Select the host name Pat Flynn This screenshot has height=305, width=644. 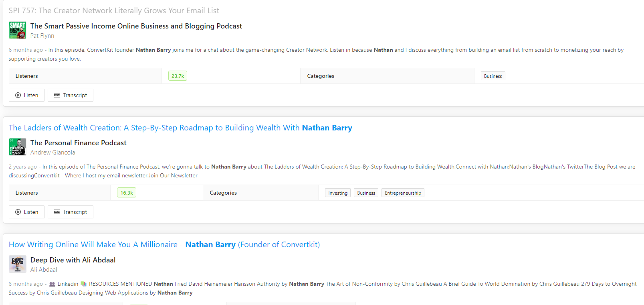point(42,36)
